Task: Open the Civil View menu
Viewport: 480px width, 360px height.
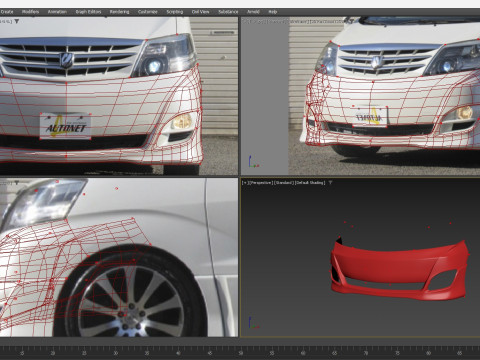Action: pos(200,12)
